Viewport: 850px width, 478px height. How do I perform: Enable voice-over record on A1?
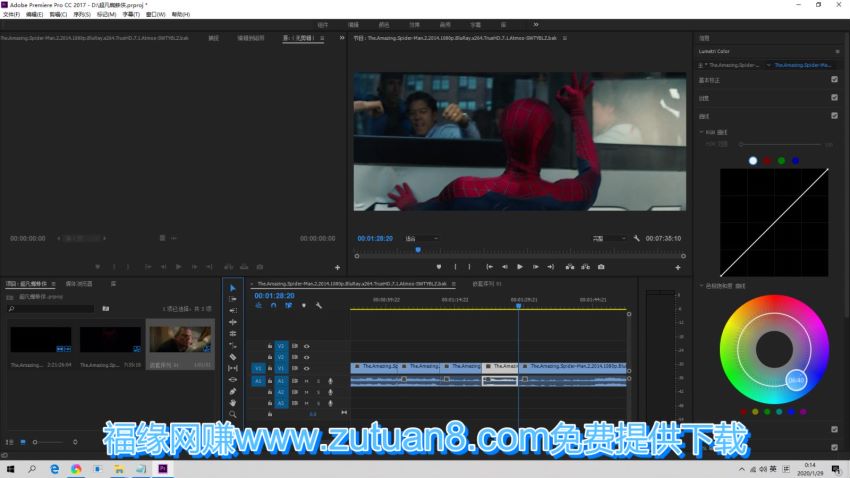click(x=330, y=381)
